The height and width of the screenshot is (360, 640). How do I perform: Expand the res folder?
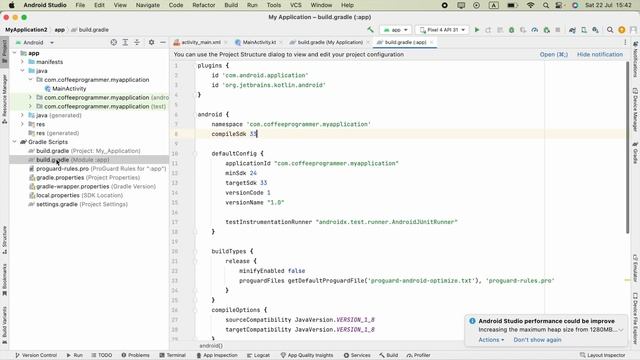(22, 124)
